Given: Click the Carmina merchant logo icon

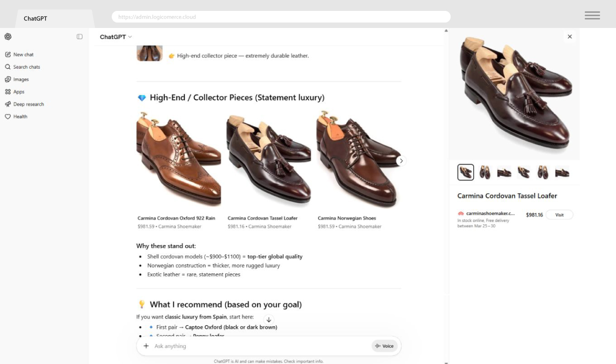Looking at the screenshot, I should coord(461,214).
